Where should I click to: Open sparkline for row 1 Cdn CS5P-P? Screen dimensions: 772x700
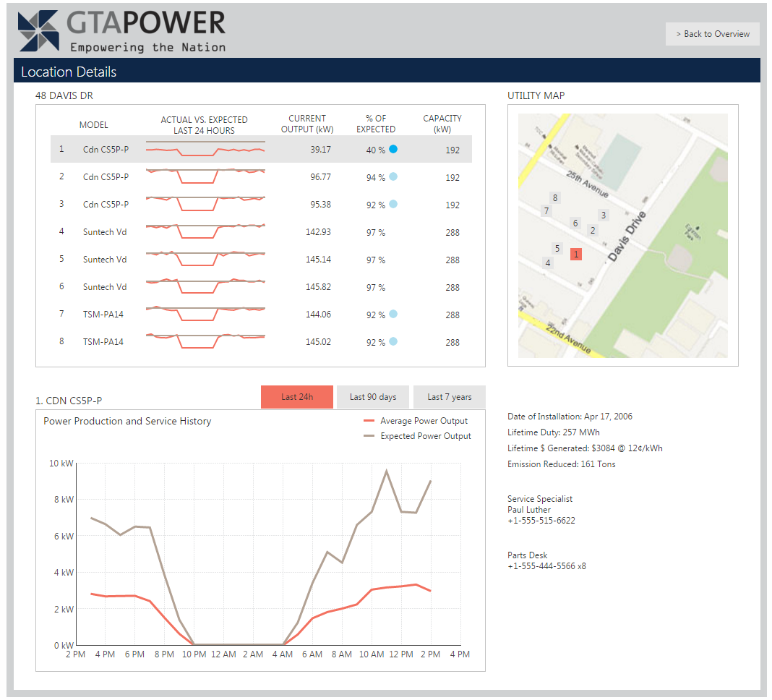click(205, 149)
